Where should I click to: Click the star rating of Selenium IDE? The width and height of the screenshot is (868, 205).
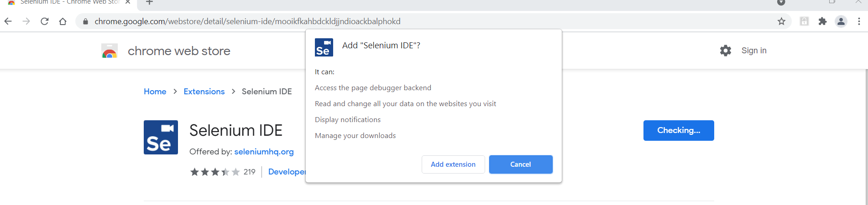(x=214, y=172)
